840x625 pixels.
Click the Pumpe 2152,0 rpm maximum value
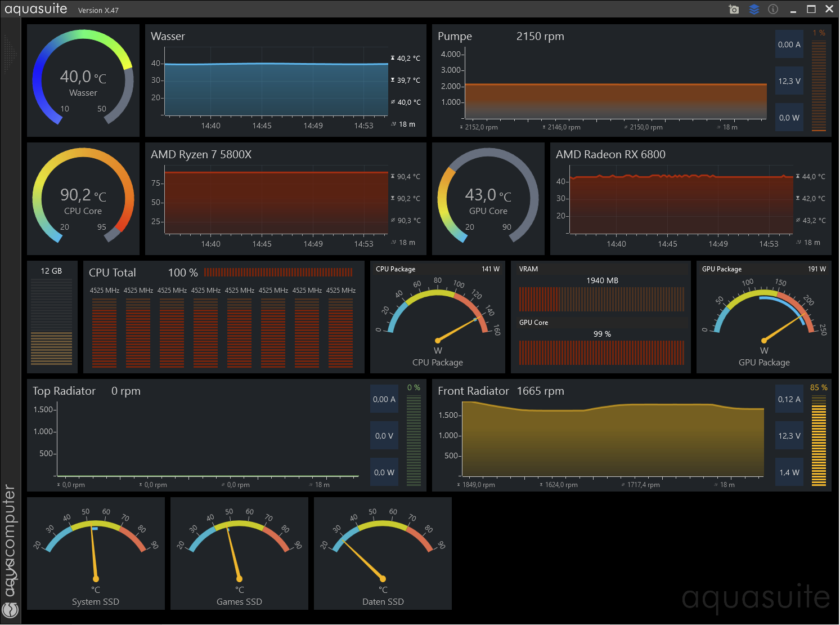[481, 127]
